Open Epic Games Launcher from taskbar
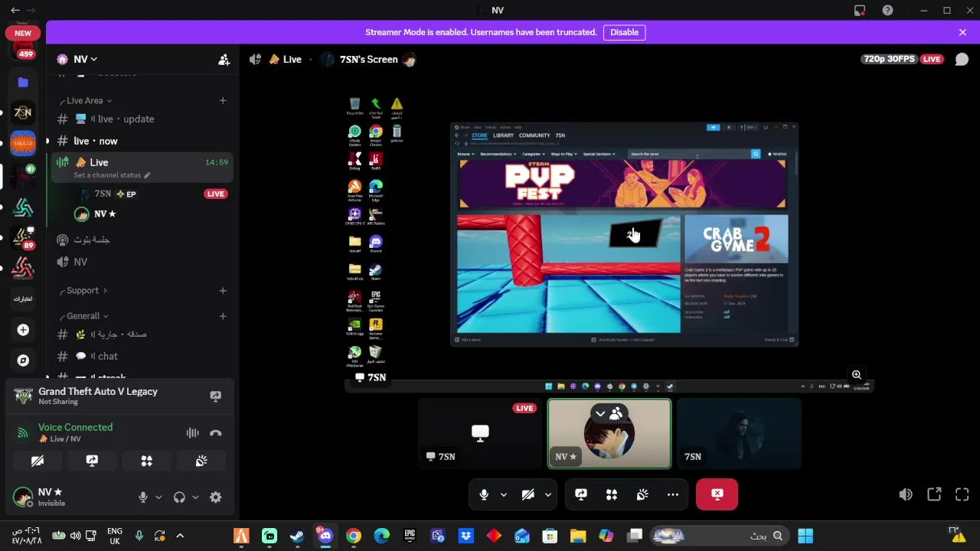 tap(410, 536)
